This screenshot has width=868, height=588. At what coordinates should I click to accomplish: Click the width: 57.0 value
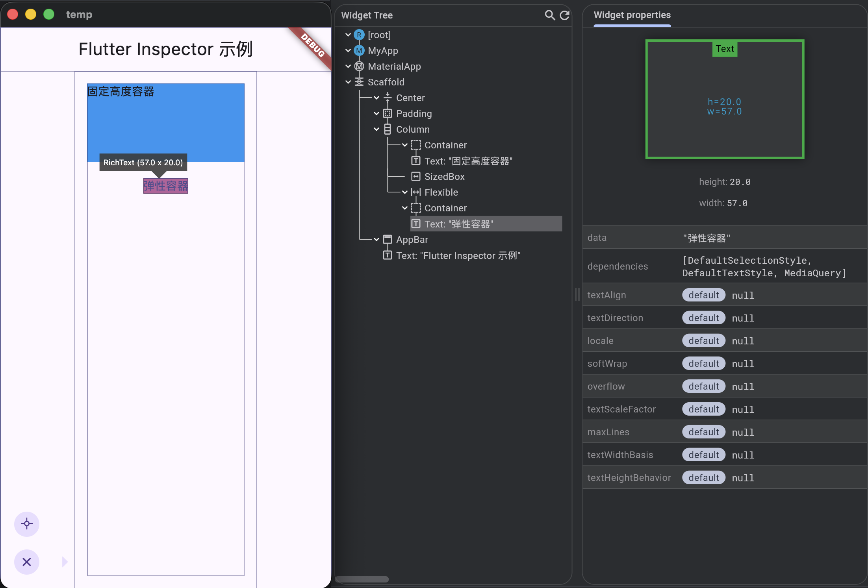tap(737, 203)
